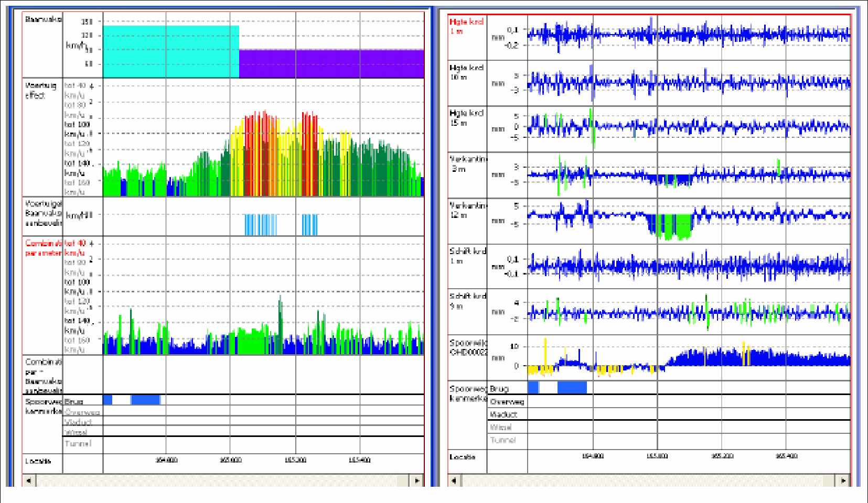Select the Hgte krd 10 m label
868x503 pixels.
click(466, 72)
